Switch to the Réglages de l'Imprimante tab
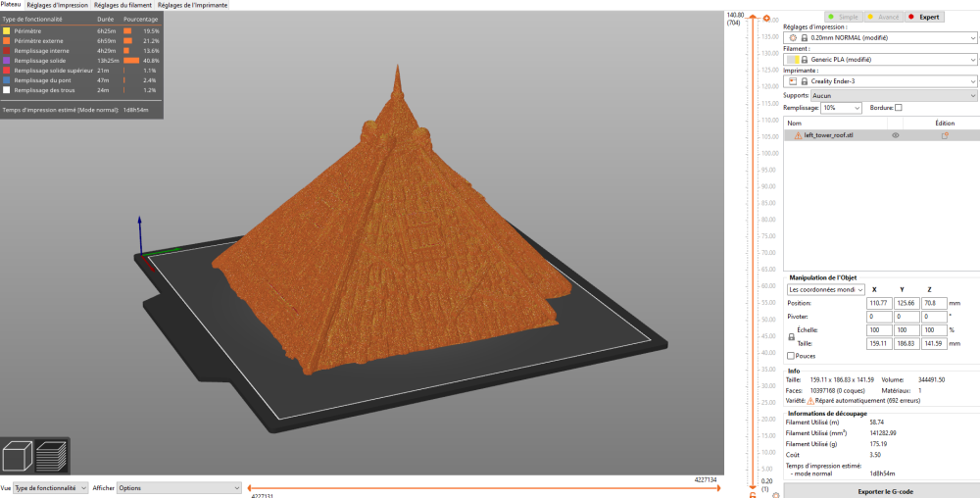The height and width of the screenshot is (498, 980). tap(192, 5)
